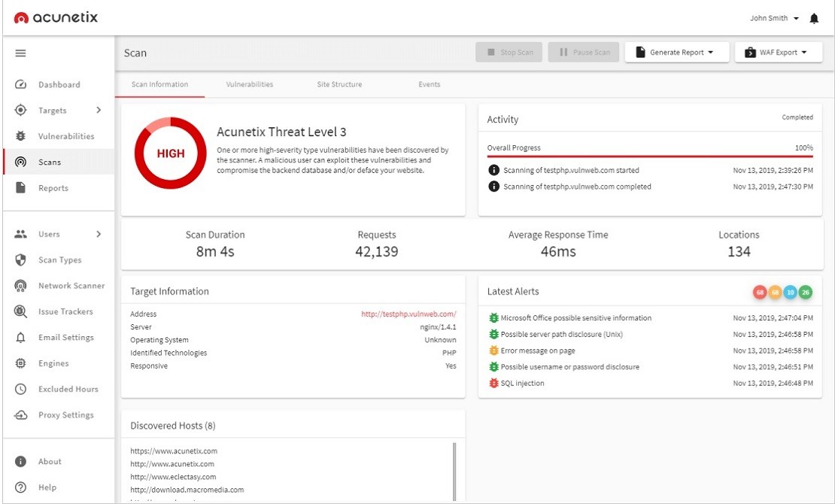Click the SQL injection alert
The image size is (835, 504).
522,384
